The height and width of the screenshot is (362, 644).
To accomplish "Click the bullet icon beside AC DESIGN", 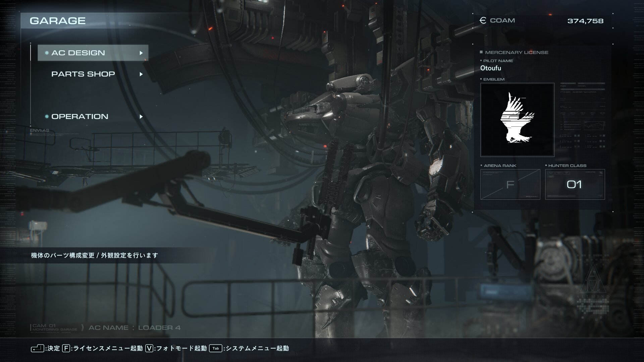I will [x=47, y=53].
